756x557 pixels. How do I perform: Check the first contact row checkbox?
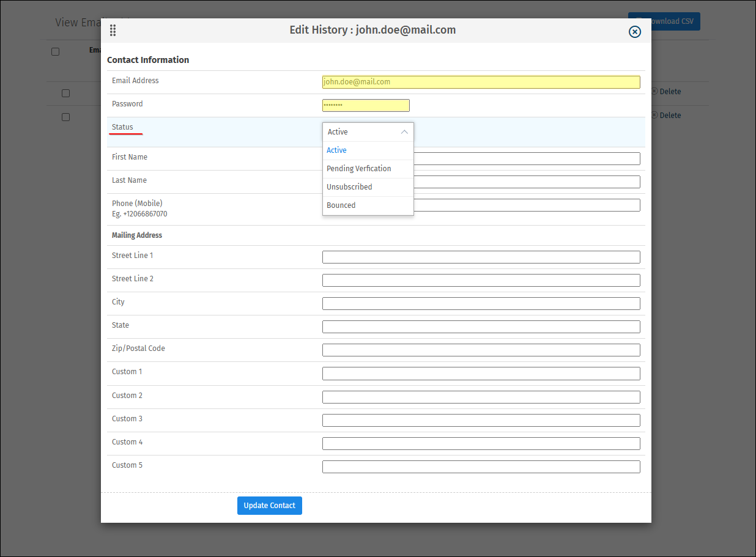65,92
